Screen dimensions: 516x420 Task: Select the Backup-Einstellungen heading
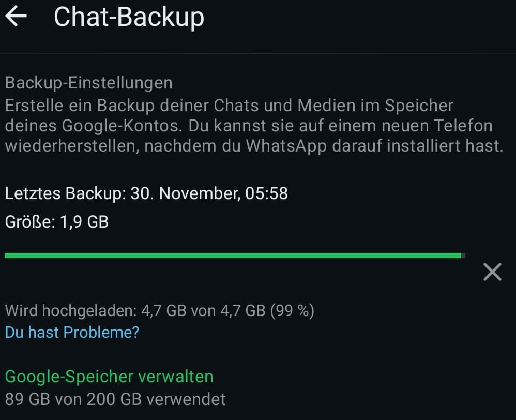[88, 83]
